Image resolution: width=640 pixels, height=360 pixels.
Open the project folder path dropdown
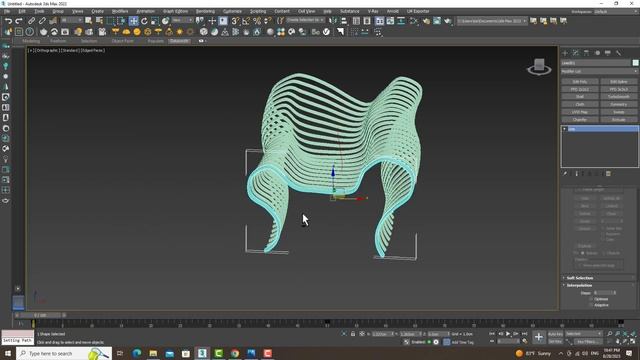tap(492, 21)
